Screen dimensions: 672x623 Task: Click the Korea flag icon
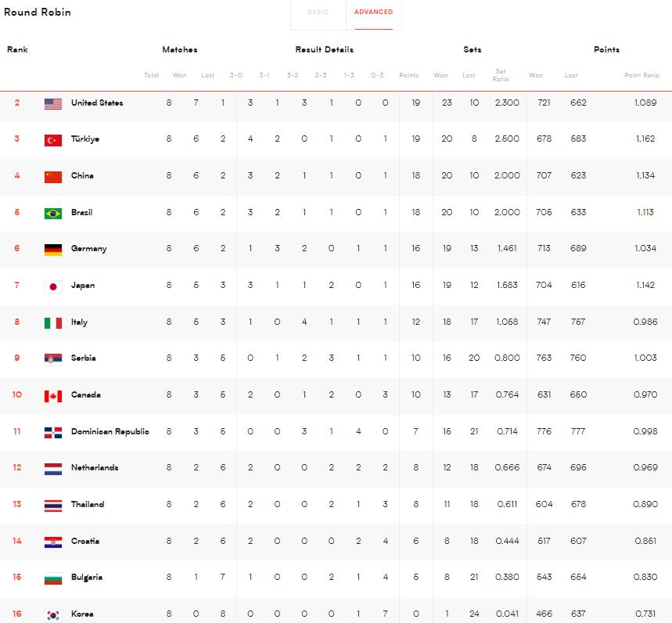click(x=53, y=615)
